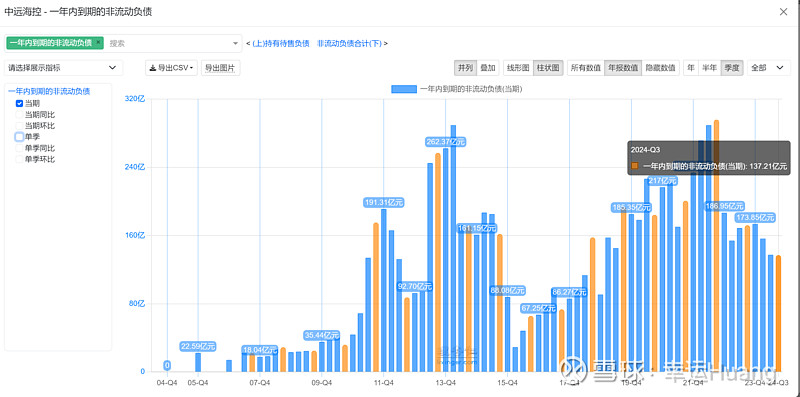Screen dimensions: 800x397
Task: Tick the 单季环比 checkbox
Action: [x=19, y=159]
